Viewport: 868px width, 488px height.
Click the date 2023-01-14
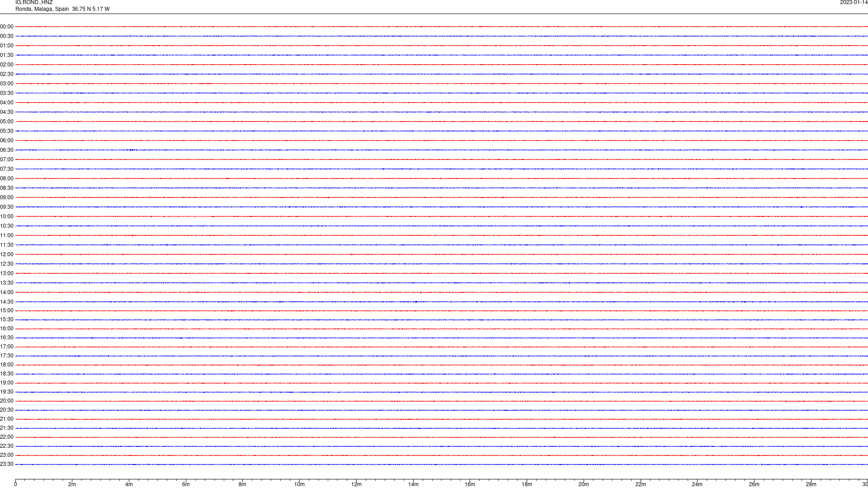coord(854,3)
